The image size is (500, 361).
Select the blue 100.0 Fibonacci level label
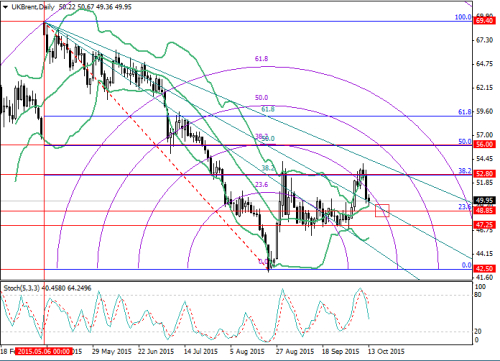pyautogui.click(x=463, y=17)
